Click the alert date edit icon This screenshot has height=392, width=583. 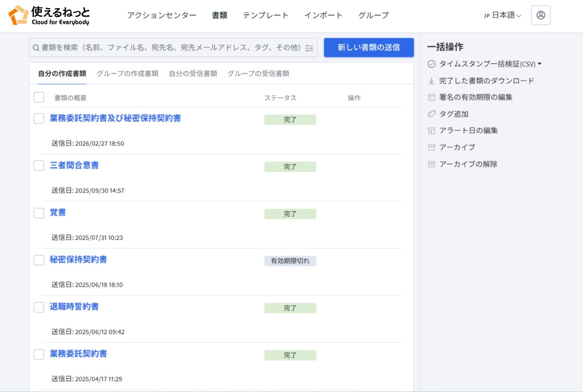click(x=431, y=131)
